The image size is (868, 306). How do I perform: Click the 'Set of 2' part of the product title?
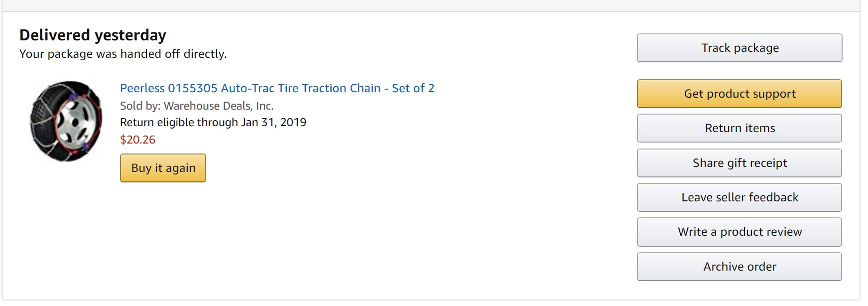pyautogui.click(x=413, y=88)
